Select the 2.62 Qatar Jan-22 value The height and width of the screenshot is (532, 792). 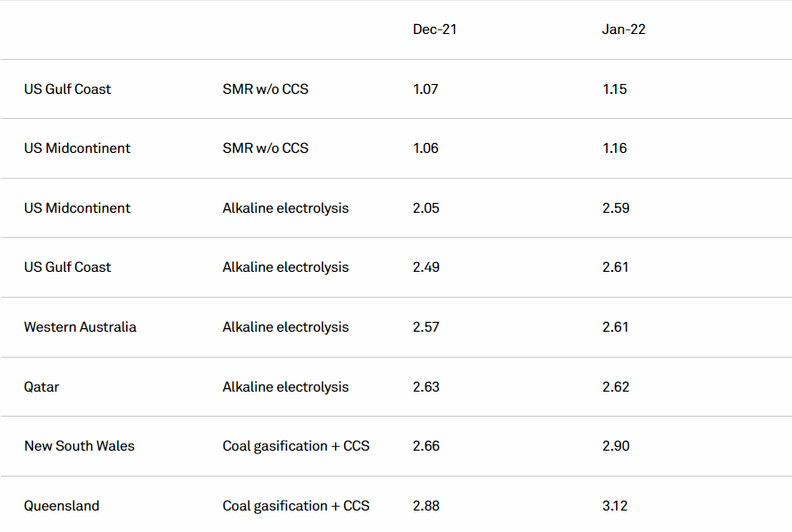coord(616,387)
